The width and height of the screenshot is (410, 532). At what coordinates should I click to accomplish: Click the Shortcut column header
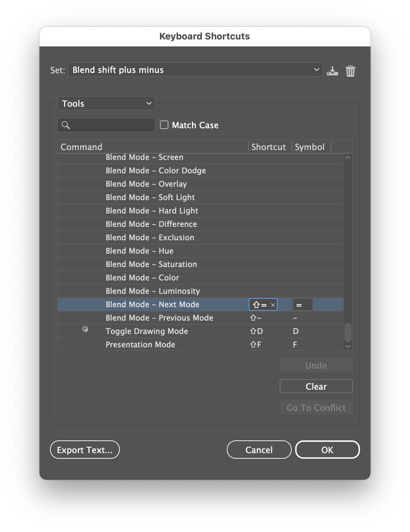click(x=269, y=147)
